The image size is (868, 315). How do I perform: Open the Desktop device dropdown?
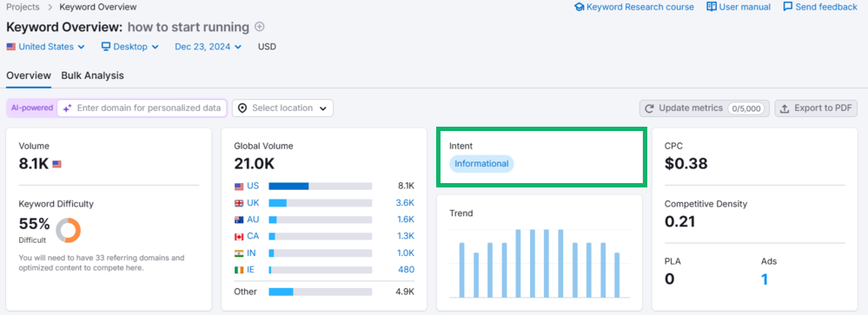point(130,47)
